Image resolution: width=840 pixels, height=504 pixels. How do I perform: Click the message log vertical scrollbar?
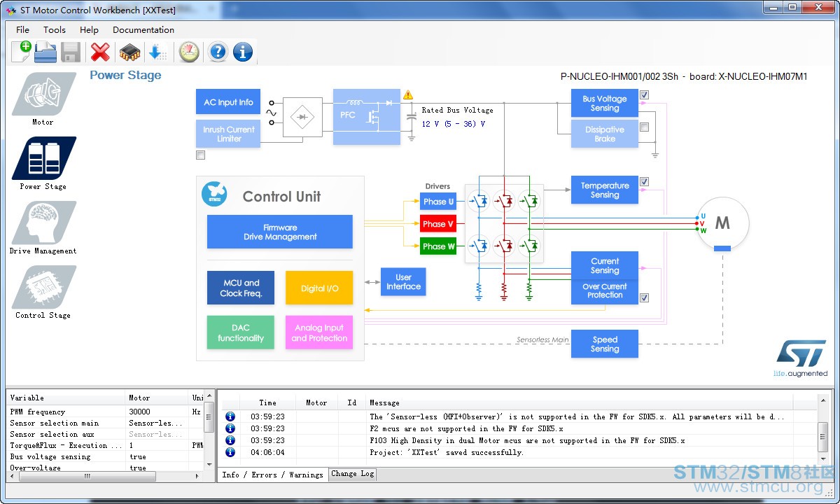click(x=823, y=430)
